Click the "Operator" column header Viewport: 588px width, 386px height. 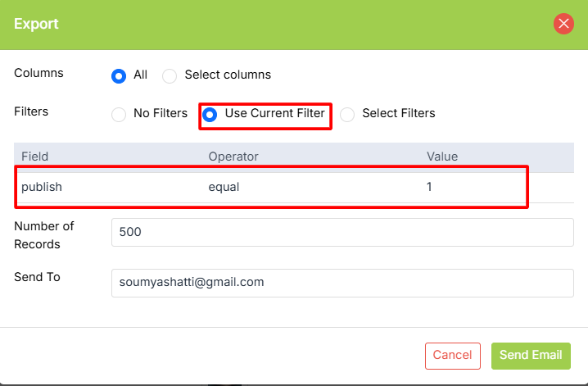point(233,157)
